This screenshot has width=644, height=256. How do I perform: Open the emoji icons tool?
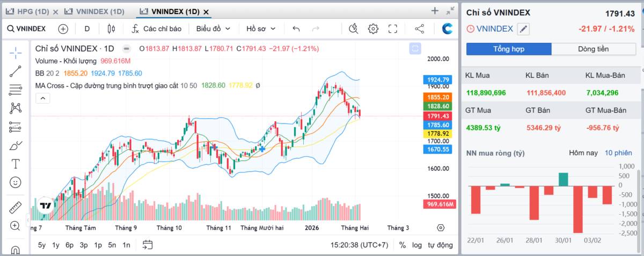click(16, 182)
